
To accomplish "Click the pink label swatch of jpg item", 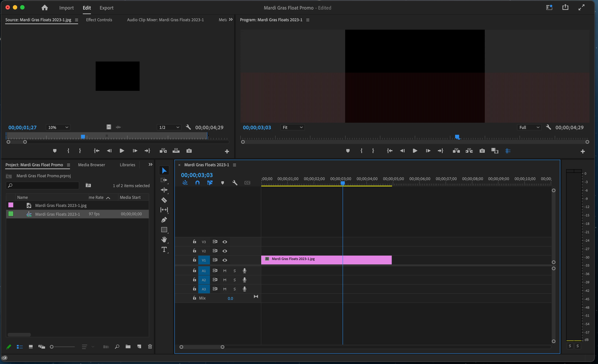I will [11, 205].
